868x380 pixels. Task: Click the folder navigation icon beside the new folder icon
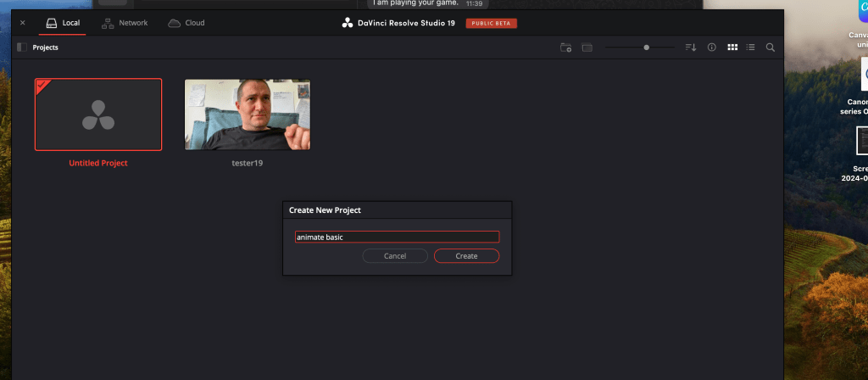tap(587, 47)
